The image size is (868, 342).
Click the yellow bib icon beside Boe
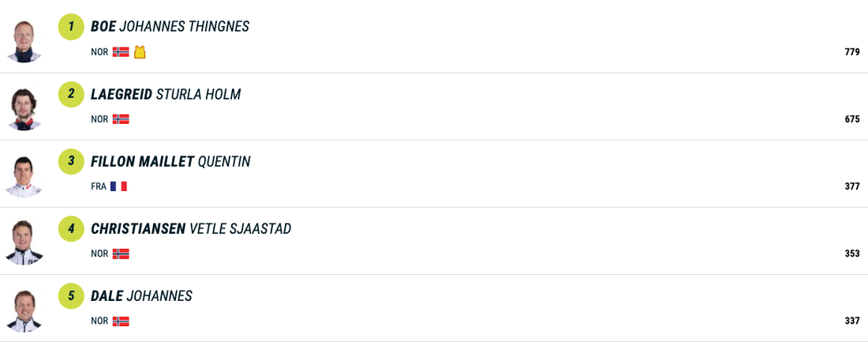point(140,52)
